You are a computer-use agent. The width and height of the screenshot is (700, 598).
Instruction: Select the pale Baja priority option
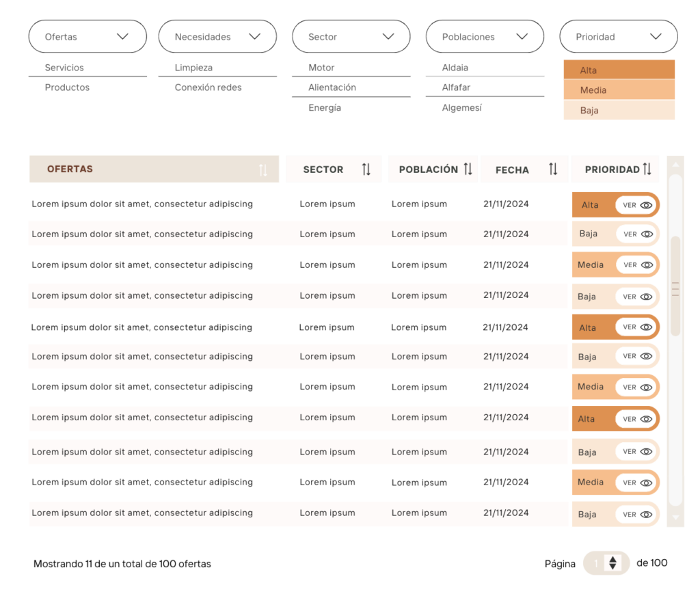(619, 110)
